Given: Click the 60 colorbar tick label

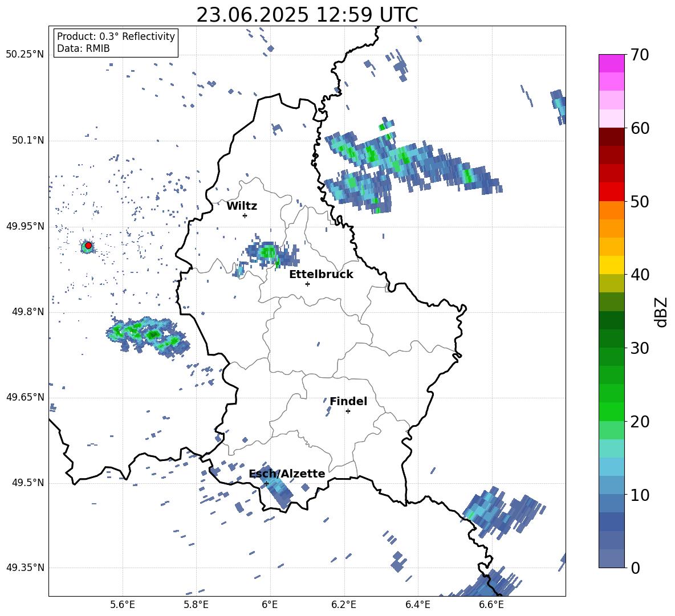Looking at the screenshot, I should 640,128.
